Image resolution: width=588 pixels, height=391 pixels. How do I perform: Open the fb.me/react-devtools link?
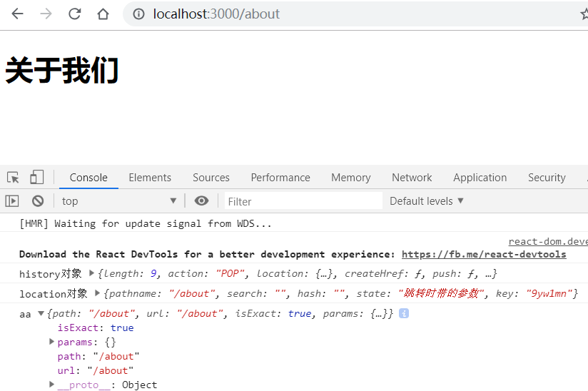tap(484, 254)
